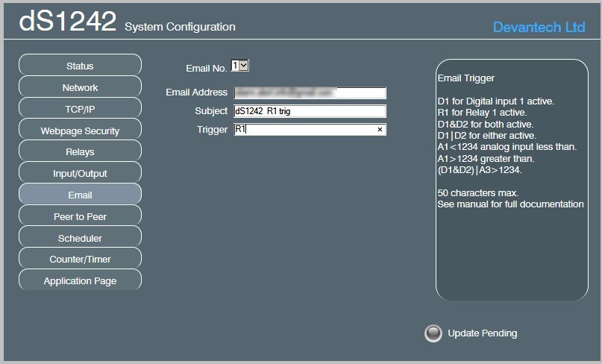Click the '50 characters max.' text
602x364 pixels.
coord(477,192)
